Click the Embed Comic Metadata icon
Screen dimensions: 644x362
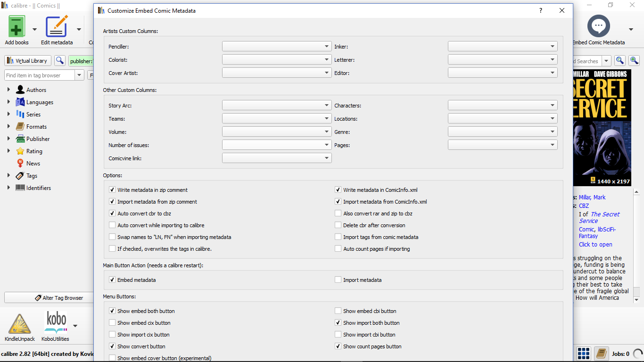(x=599, y=26)
